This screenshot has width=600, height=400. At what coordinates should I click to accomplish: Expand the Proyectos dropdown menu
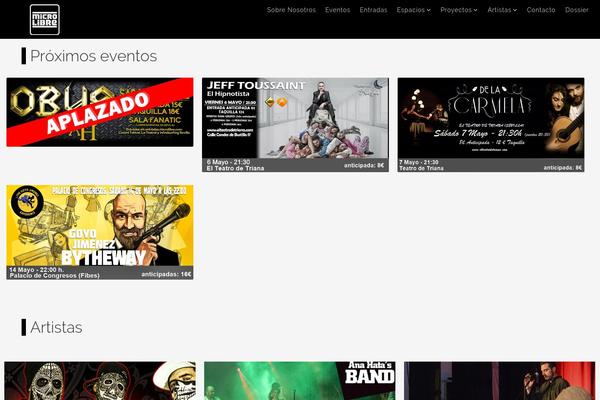click(x=459, y=10)
